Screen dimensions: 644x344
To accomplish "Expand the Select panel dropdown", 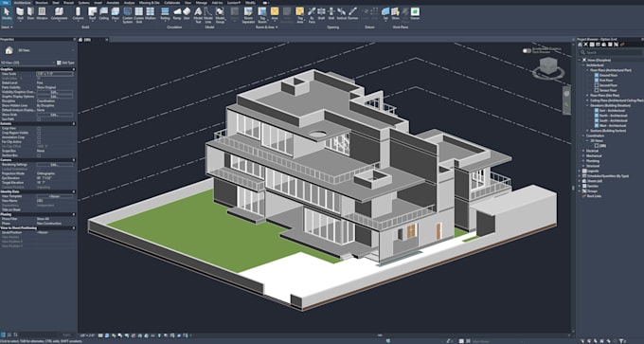I will (7, 27).
